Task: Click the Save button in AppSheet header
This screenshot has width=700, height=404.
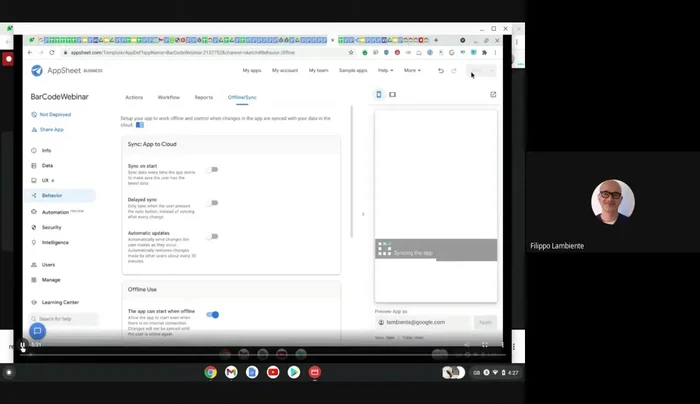Action: (477, 71)
